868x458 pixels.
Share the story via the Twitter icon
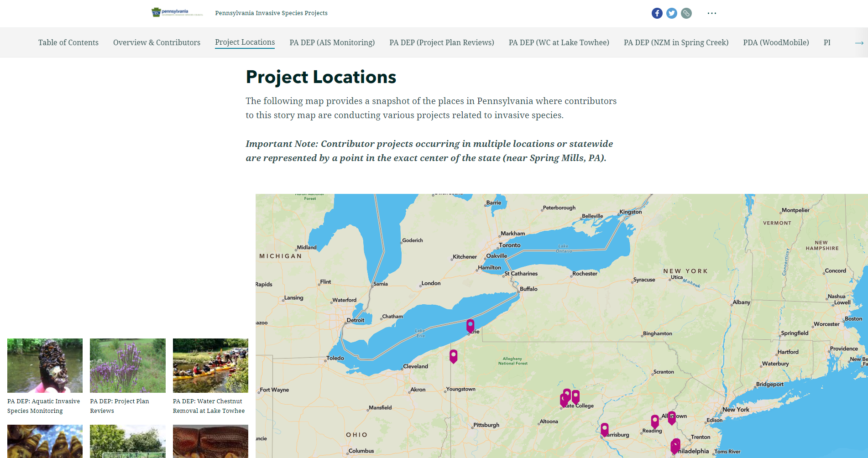point(671,13)
